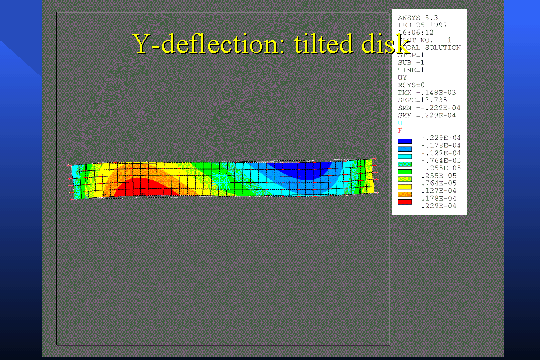Select the bright green legend swatch
The width and height of the screenshot is (540, 360).
(x=405, y=172)
